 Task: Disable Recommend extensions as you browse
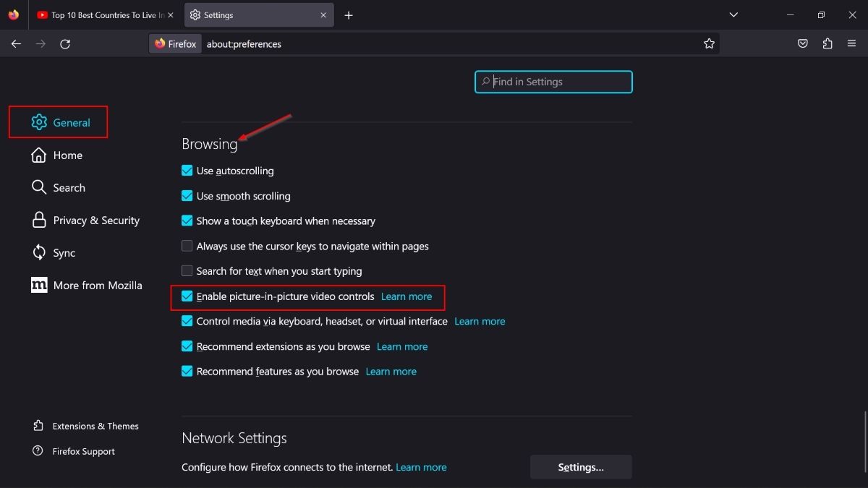[187, 346]
